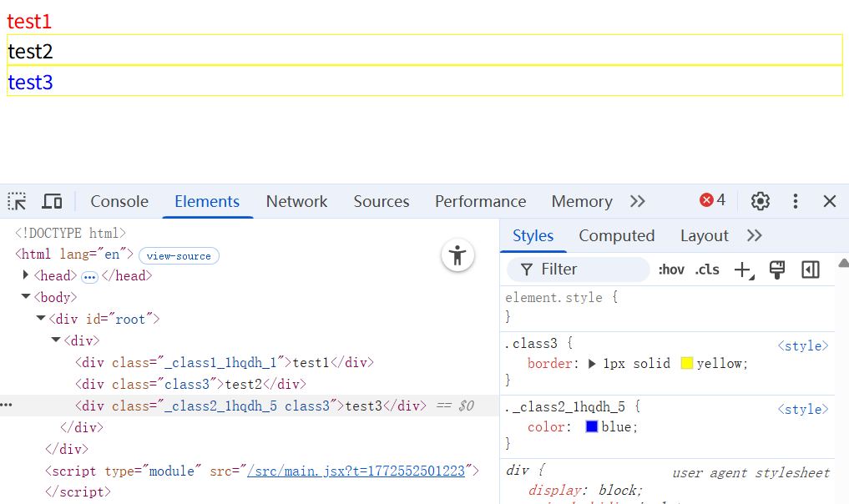Toggle the :hov element state panel
The height and width of the screenshot is (504, 849).
pyautogui.click(x=671, y=270)
